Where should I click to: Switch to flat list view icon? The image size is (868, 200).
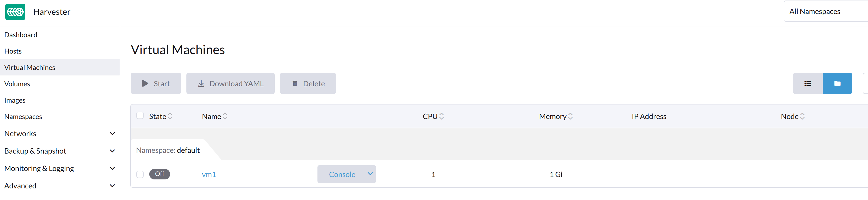coord(807,84)
